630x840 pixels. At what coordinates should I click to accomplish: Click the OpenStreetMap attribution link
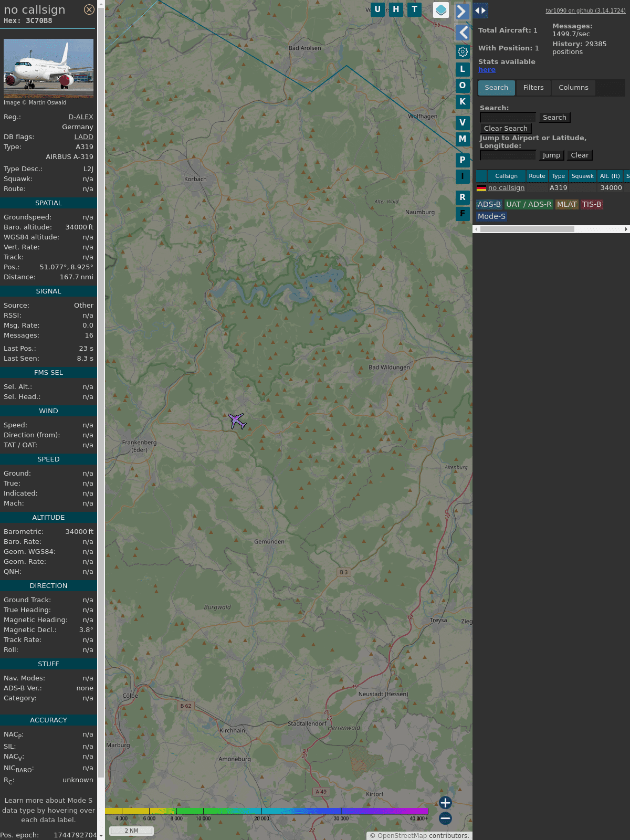pos(402,836)
